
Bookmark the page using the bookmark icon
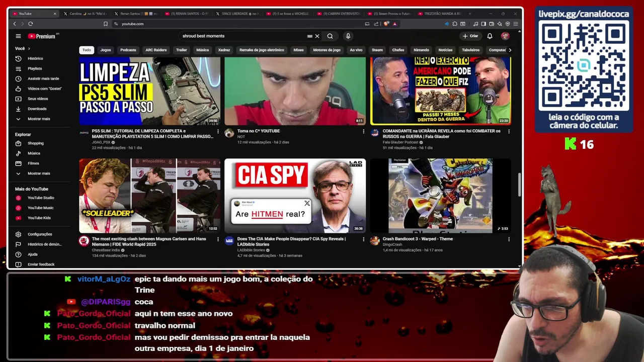coord(106,24)
